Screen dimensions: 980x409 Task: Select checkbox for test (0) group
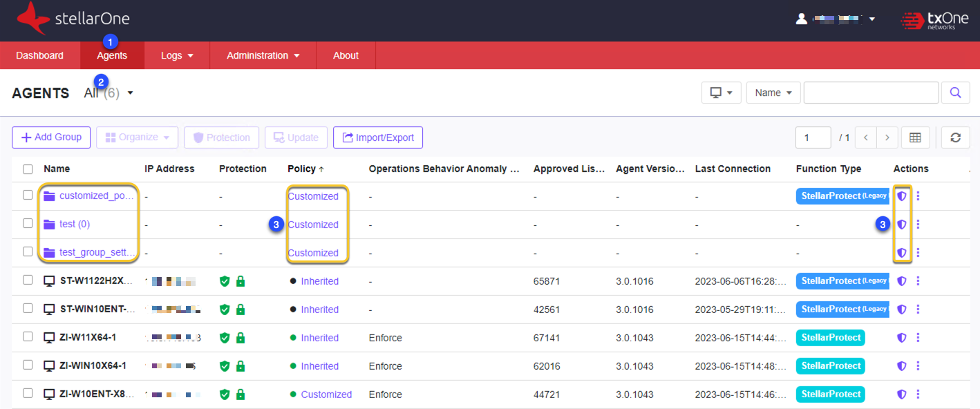point(28,224)
